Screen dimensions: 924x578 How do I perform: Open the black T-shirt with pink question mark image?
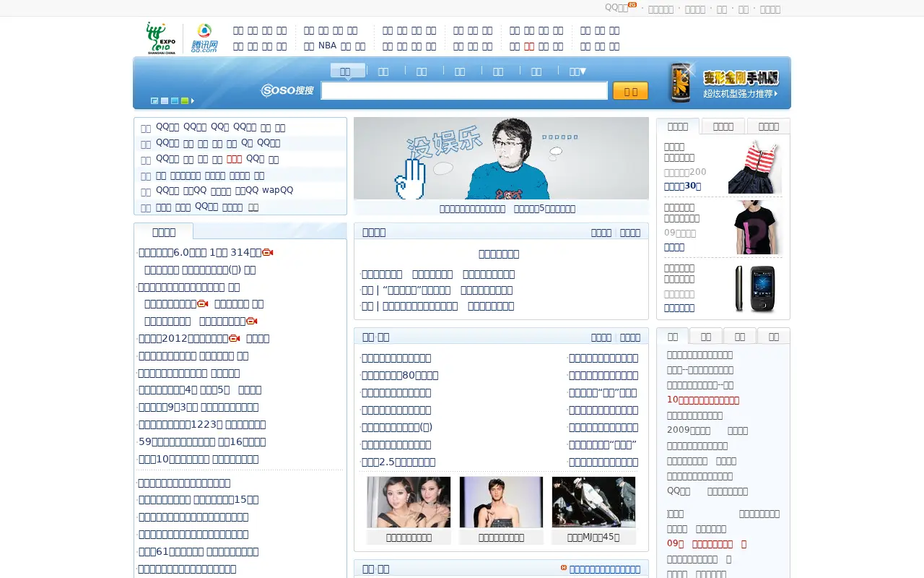click(755, 227)
